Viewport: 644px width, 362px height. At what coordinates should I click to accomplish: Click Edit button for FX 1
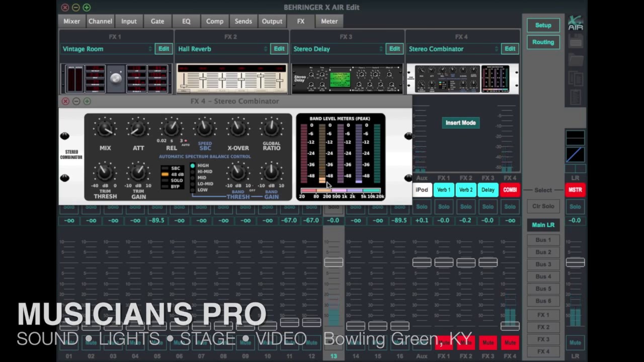(x=164, y=49)
